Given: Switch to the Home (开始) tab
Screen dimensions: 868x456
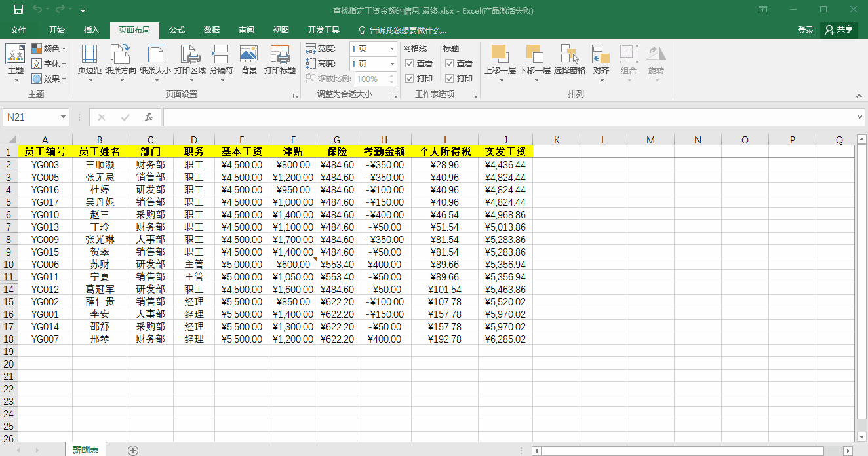Looking at the screenshot, I should tap(57, 30).
